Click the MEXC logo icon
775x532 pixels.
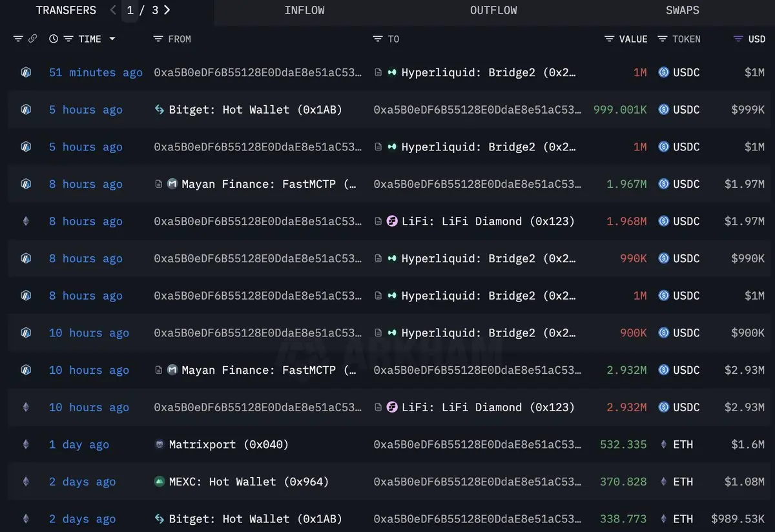tap(159, 482)
